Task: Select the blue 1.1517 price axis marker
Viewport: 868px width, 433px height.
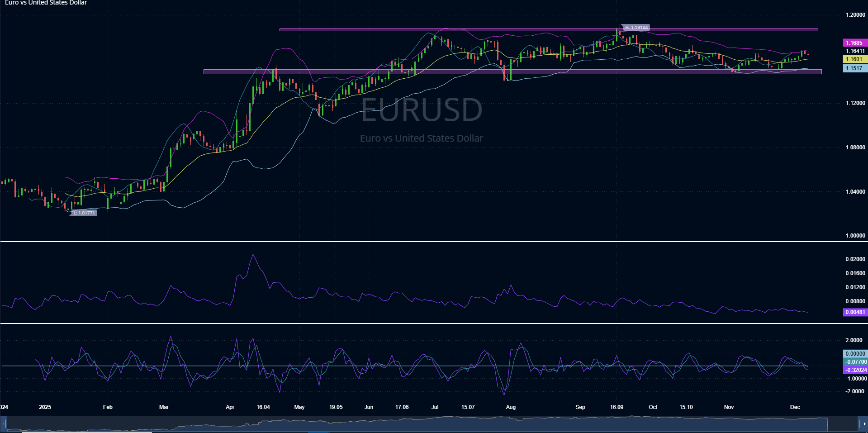Action: [x=854, y=67]
